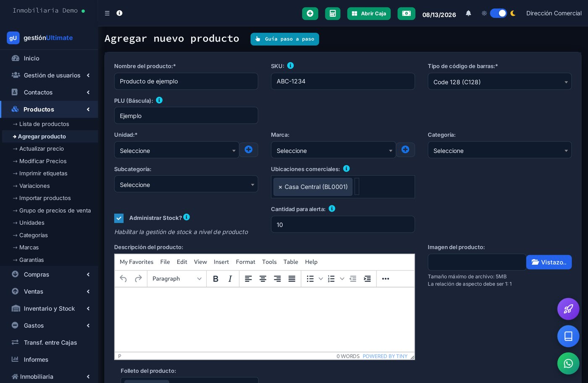Open the Subcategoría dropdown
This screenshot has height=383, width=588.
pos(186,184)
